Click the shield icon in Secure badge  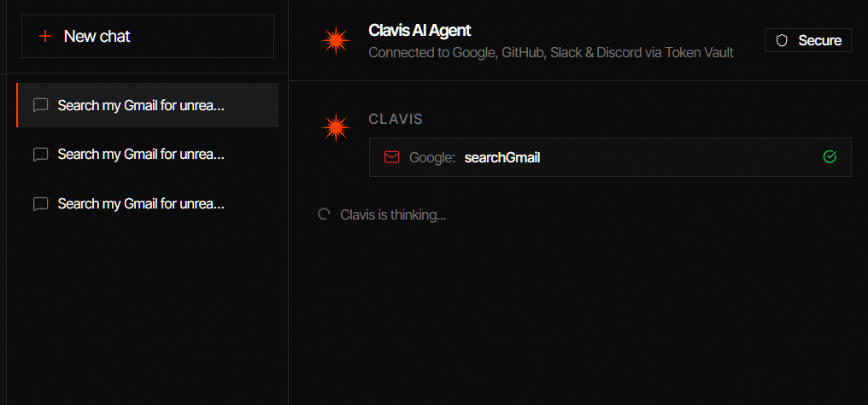pyautogui.click(x=782, y=40)
